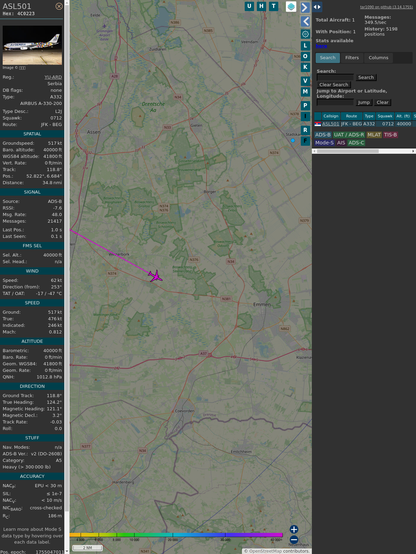
Task: Open the YU-ARD registration link
Action: click(x=53, y=77)
